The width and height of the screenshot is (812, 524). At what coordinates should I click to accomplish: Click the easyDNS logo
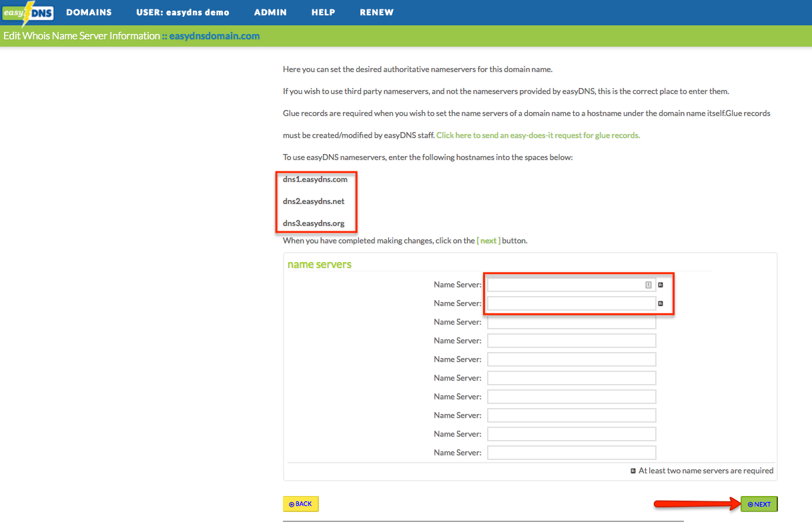point(29,13)
